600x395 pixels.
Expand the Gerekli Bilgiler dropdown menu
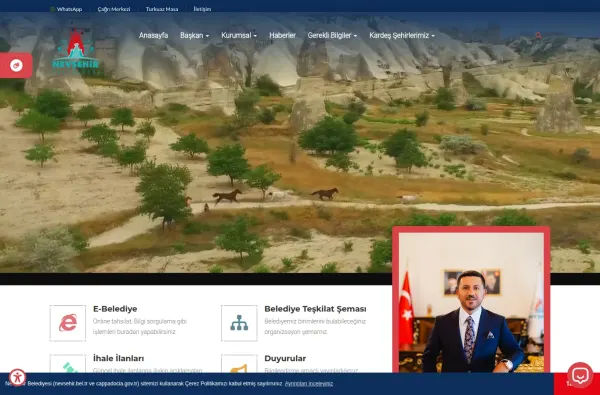coord(332,35)
